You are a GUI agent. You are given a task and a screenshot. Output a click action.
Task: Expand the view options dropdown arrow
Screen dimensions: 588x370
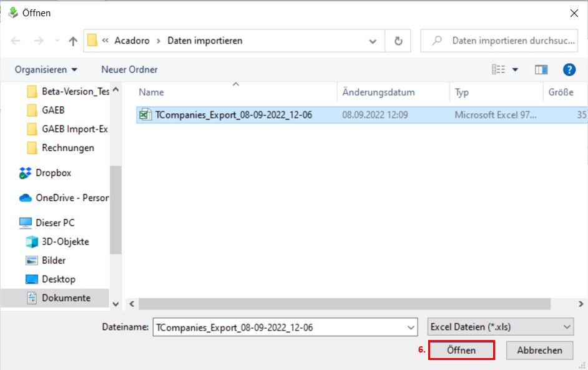point(515,69)
